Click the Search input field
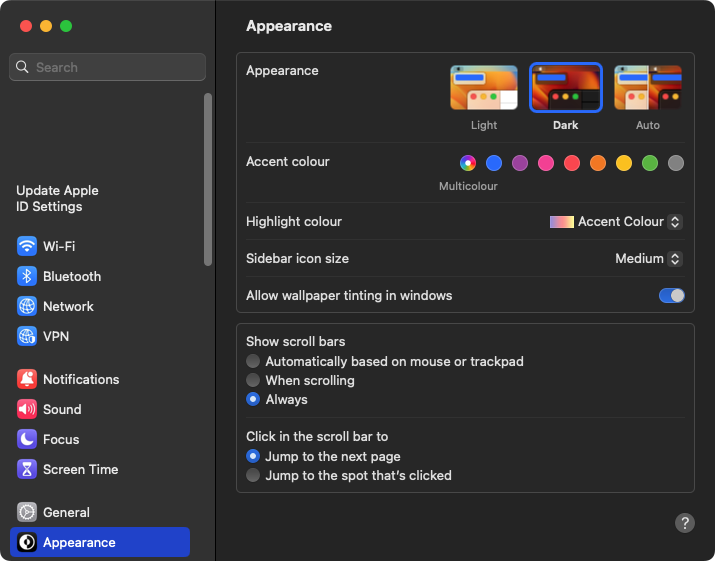 pyautogui.click(x=108, y=67)
